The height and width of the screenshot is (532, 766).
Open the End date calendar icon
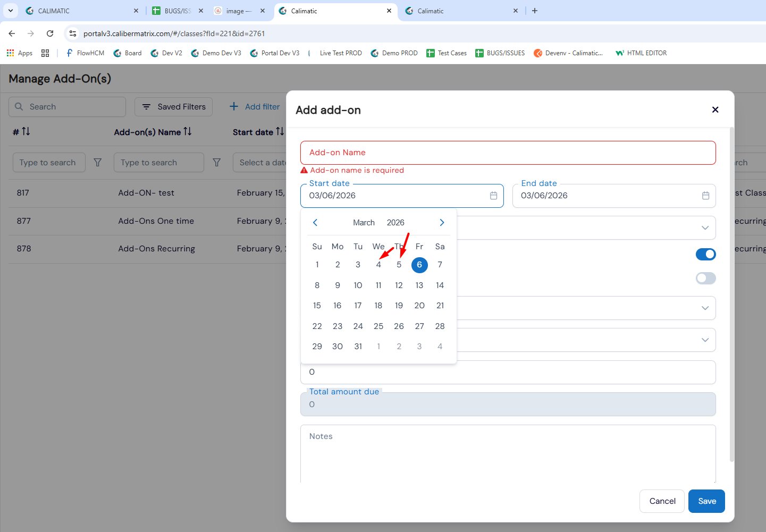705,196
